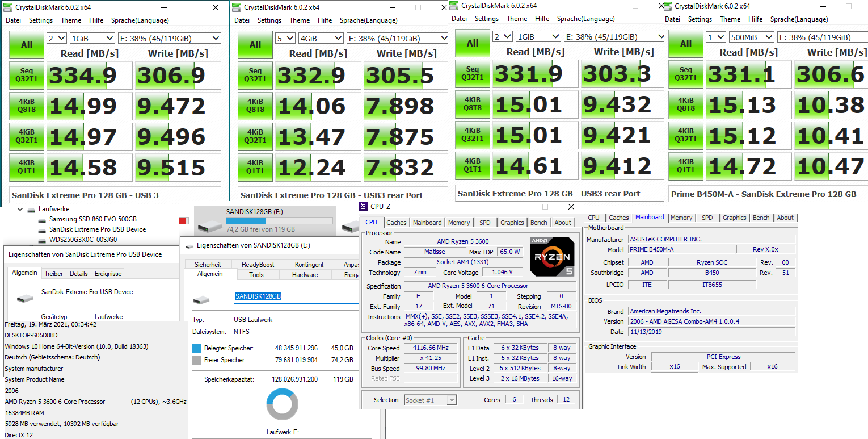Select 'WDS250G3X0C-00SJG0' tree row
This screenshot has height=439, width=868.
tap(84, 240)
